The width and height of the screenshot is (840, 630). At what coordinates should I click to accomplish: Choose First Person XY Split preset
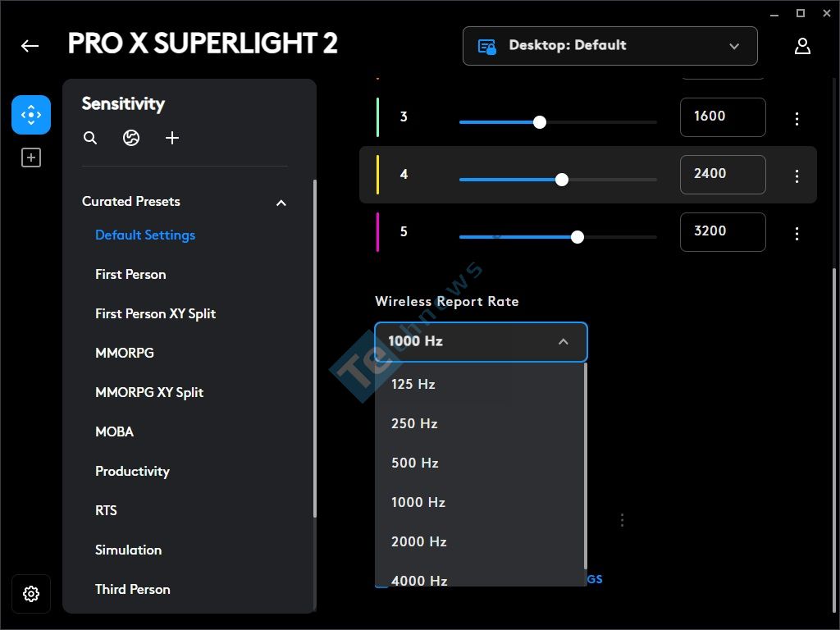pyautogui.click(x=155, y=314)
